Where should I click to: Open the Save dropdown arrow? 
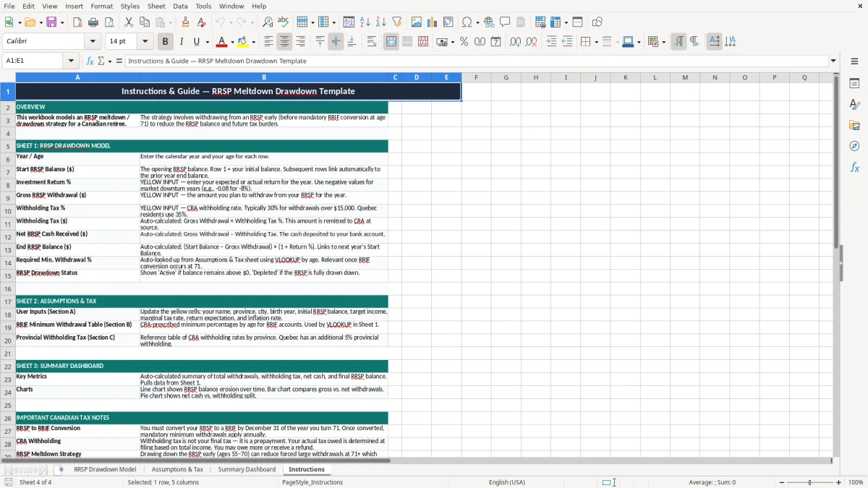tap(62, 22)
